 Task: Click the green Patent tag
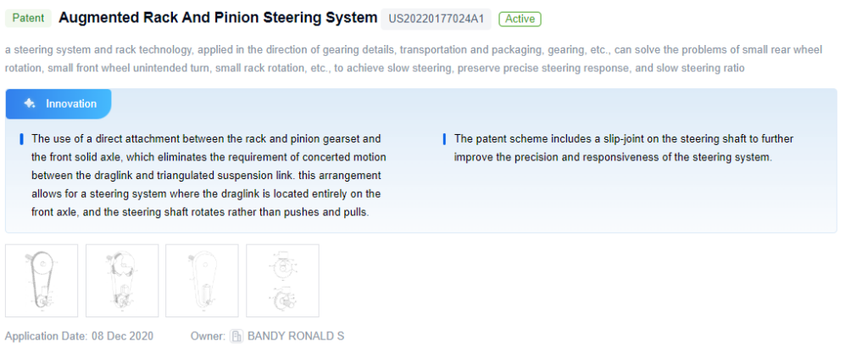29,19
